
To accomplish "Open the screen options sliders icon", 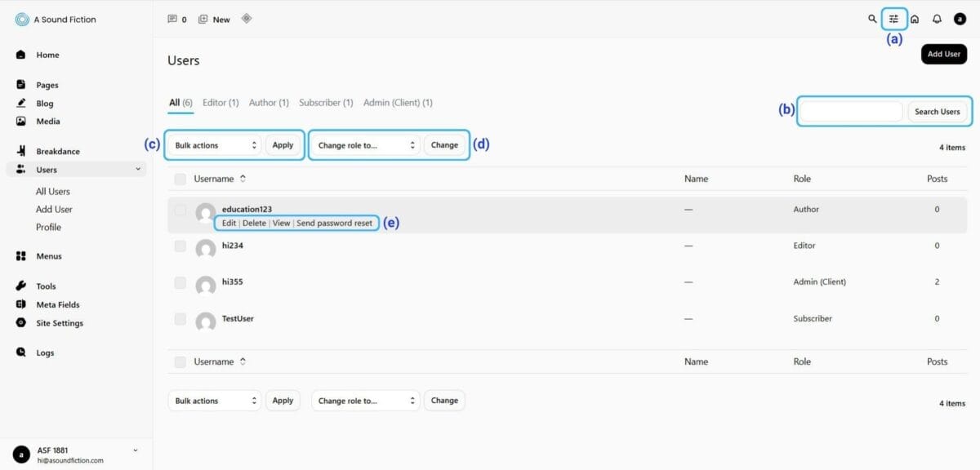I will pos(894,19).
